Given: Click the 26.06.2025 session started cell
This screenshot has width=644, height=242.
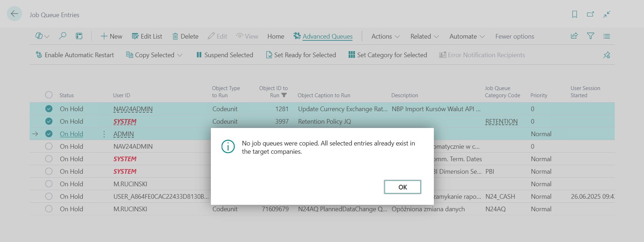Looking at the screenshot, I should pyautogui.click(x=592, y=196).
